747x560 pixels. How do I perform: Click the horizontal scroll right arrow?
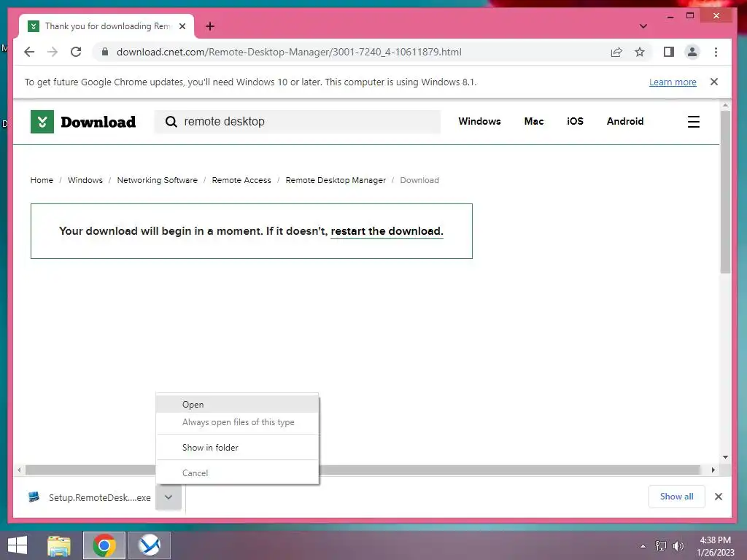pos(713,470)
